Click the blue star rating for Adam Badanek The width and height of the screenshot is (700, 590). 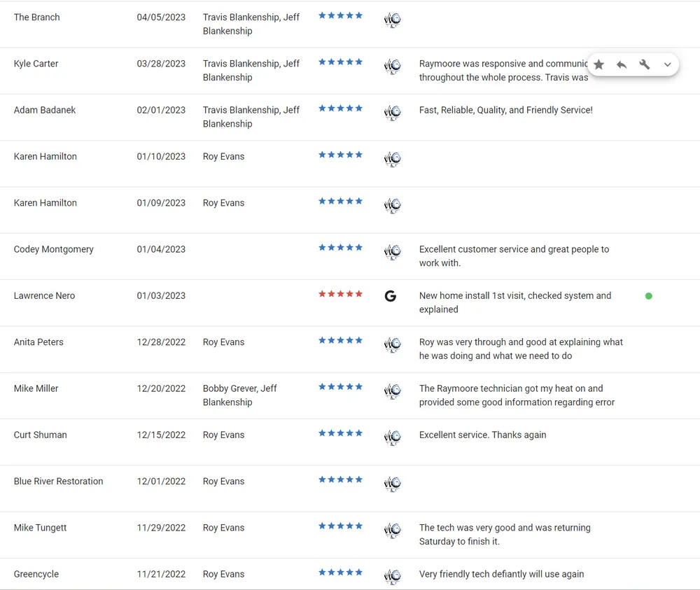pos(340,108)
